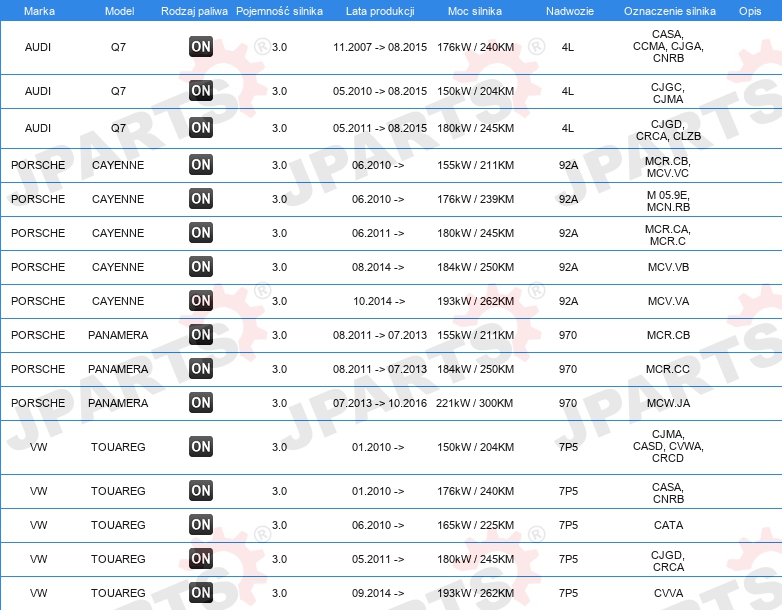Viewport: 782px width, 610px height.
Task: Click the ON icon in the Touareg CATA row
Action: [201, 525]
